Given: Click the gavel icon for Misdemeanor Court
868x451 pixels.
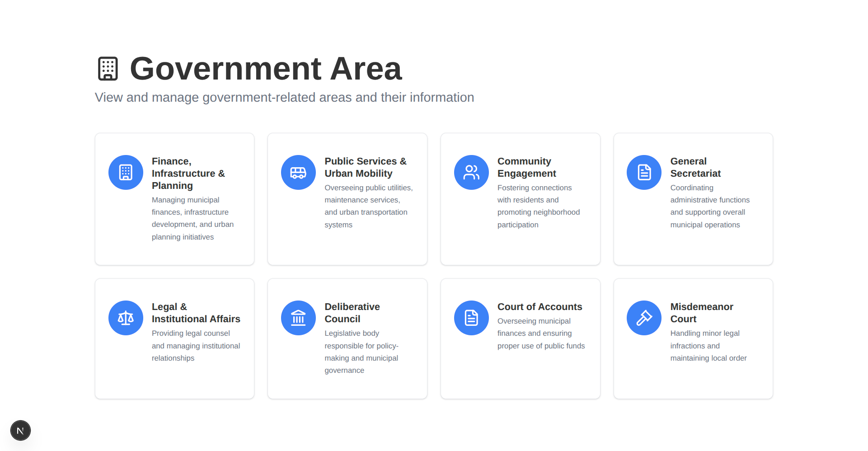Looking at the screenshot, I should 644,318.
